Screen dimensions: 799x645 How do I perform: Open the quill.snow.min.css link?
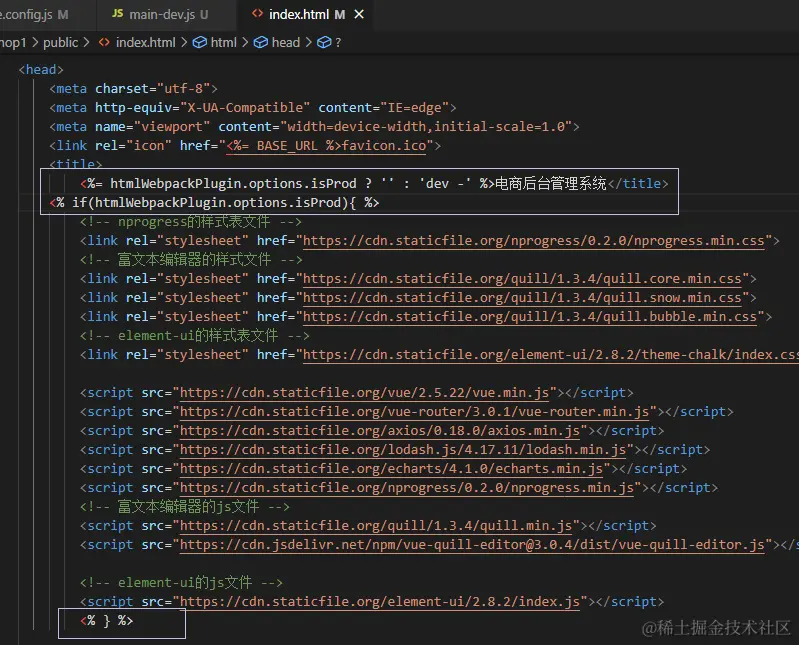coord(522,298)
